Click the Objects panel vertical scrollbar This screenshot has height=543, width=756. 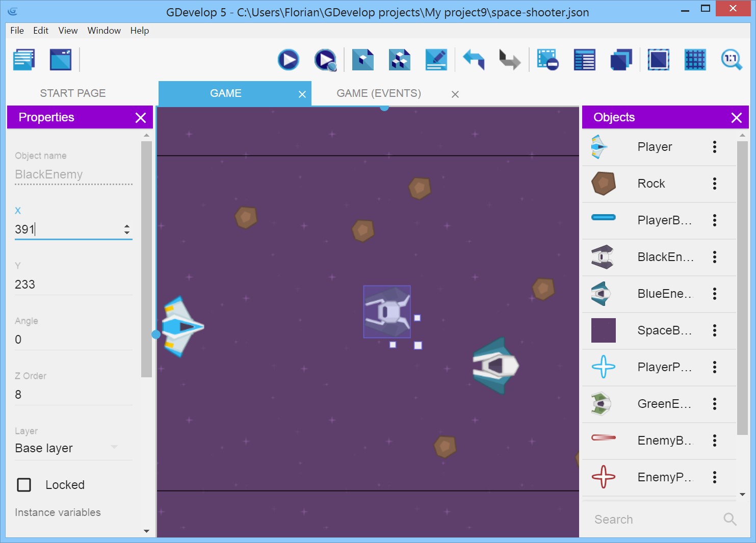[x=742, y=286]
